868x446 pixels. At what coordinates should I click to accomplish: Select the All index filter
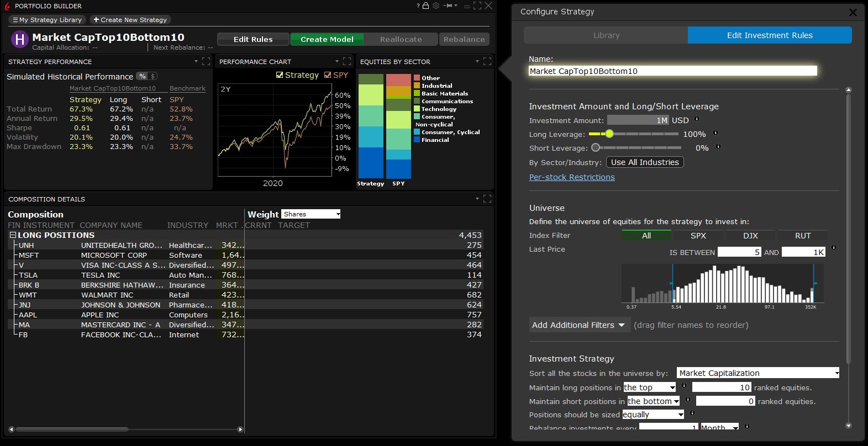click(646, 236)
